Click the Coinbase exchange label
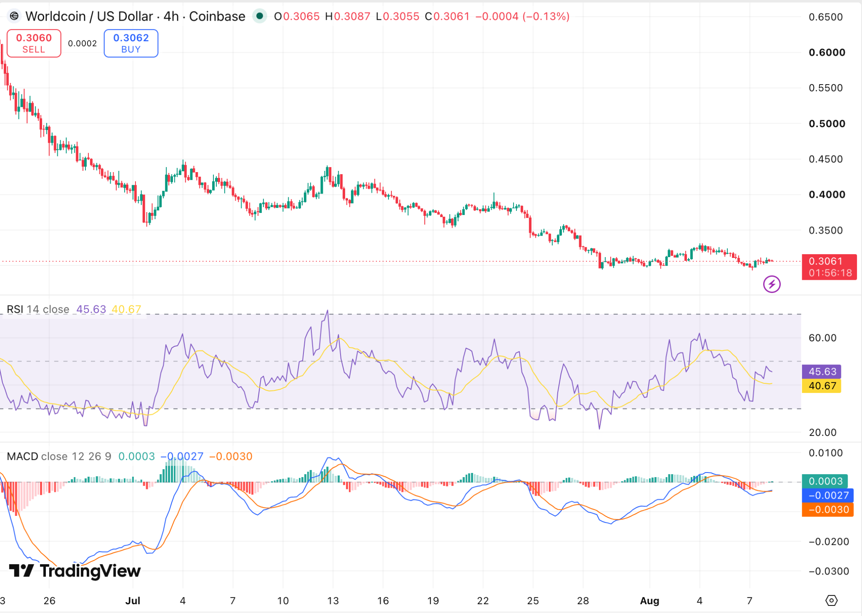Screen dimensions: 862x616 (217, 16)
